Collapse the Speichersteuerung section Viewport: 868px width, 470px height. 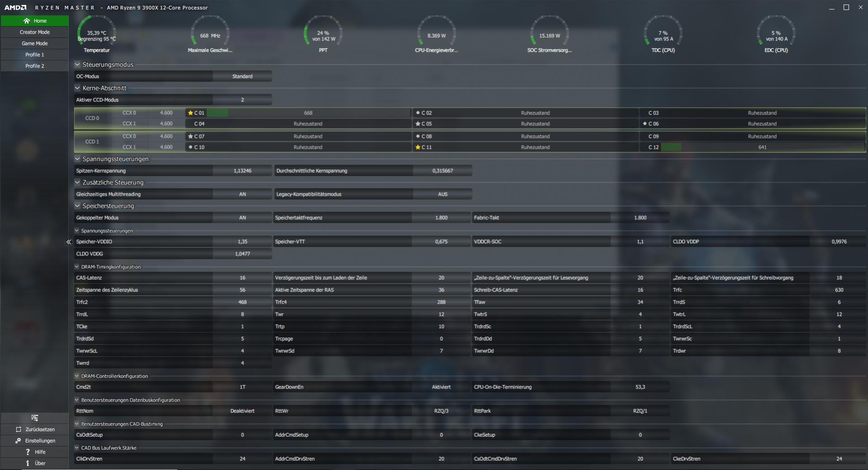tap(77, 206)
